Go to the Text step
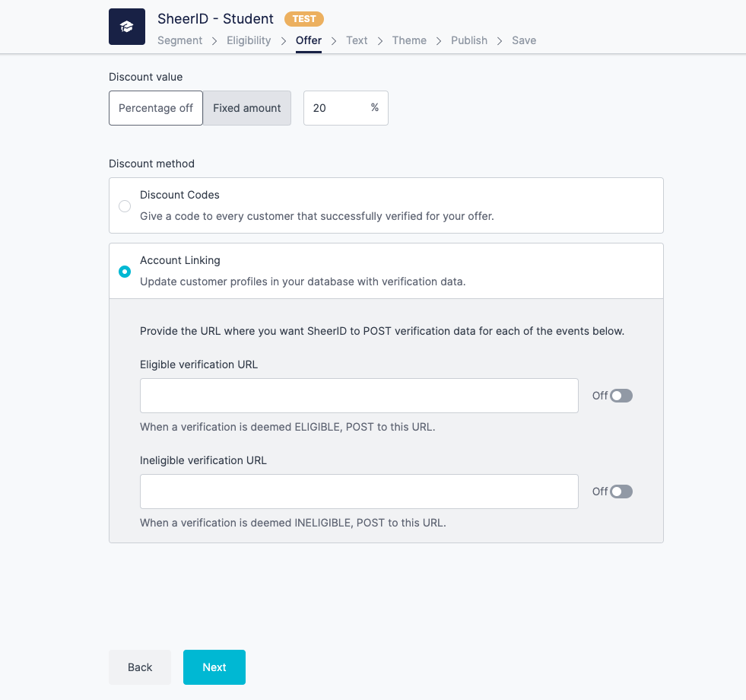This screenshot has width=746, height=700. click(357, 40)
